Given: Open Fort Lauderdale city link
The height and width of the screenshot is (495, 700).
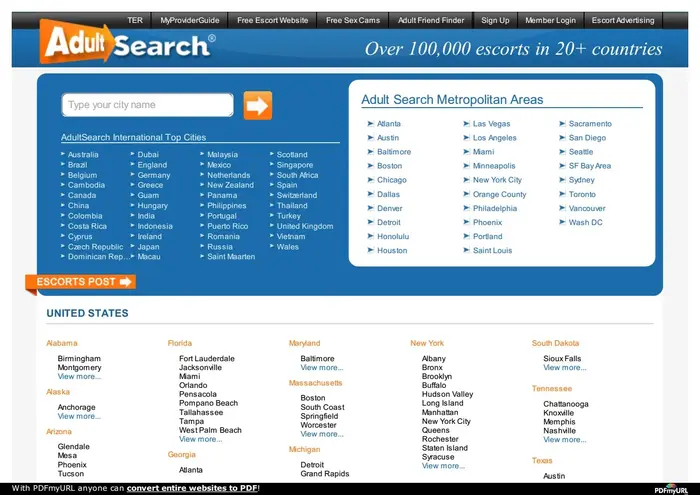Looking at the screenshot, I should pyautogui.click(x=207, y=358).
